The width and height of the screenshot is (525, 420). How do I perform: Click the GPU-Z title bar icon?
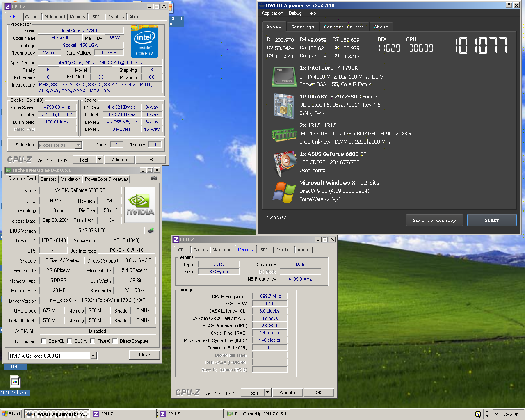click(x=8, y=170)
